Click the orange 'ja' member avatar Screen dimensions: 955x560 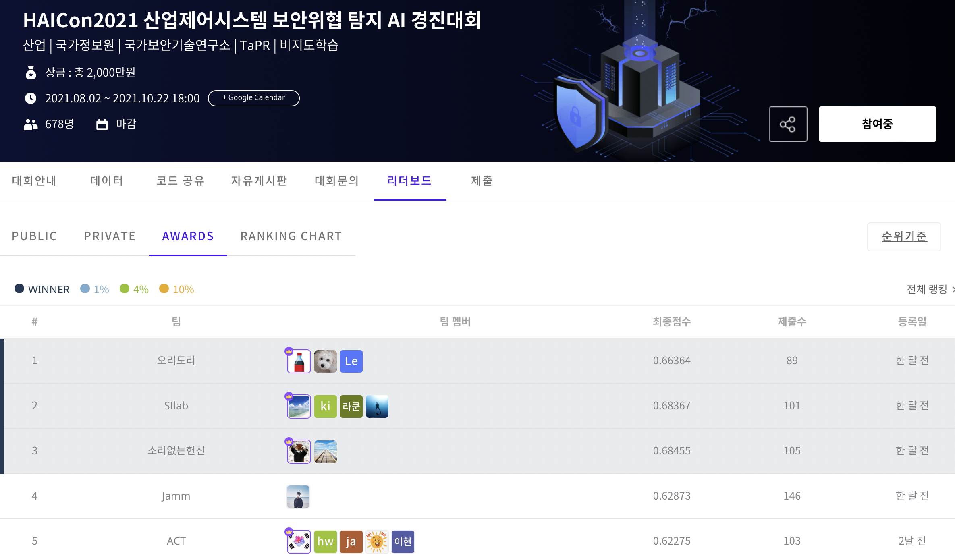351,541
